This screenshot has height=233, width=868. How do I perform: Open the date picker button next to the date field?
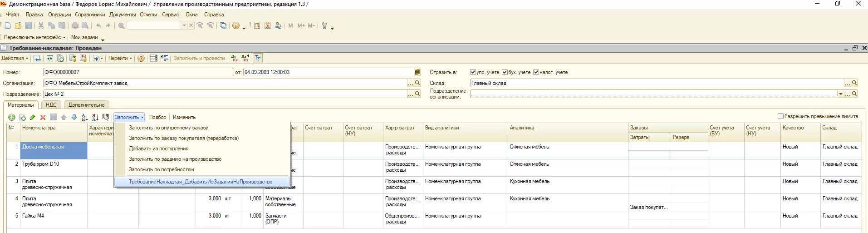click(x=417, y=72)
